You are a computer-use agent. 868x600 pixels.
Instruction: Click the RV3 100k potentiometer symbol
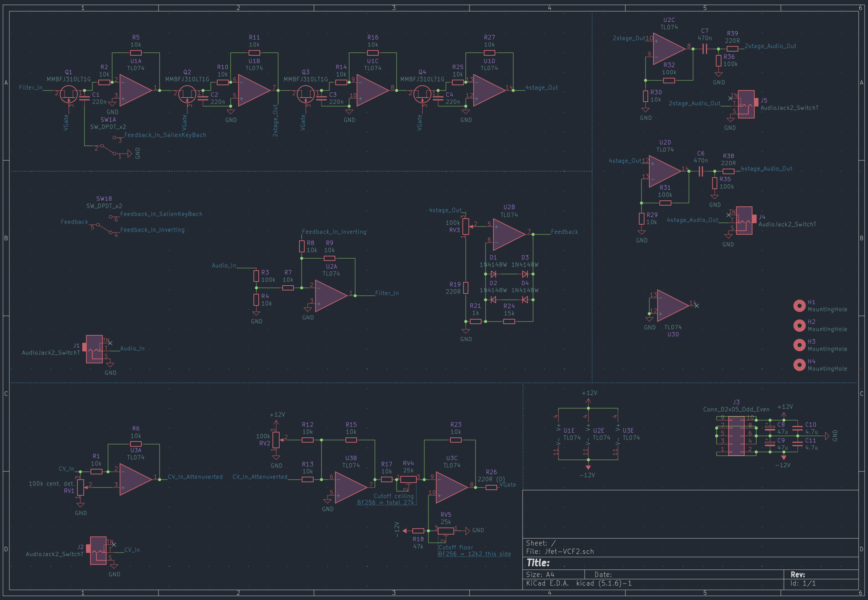click(466, 226)
